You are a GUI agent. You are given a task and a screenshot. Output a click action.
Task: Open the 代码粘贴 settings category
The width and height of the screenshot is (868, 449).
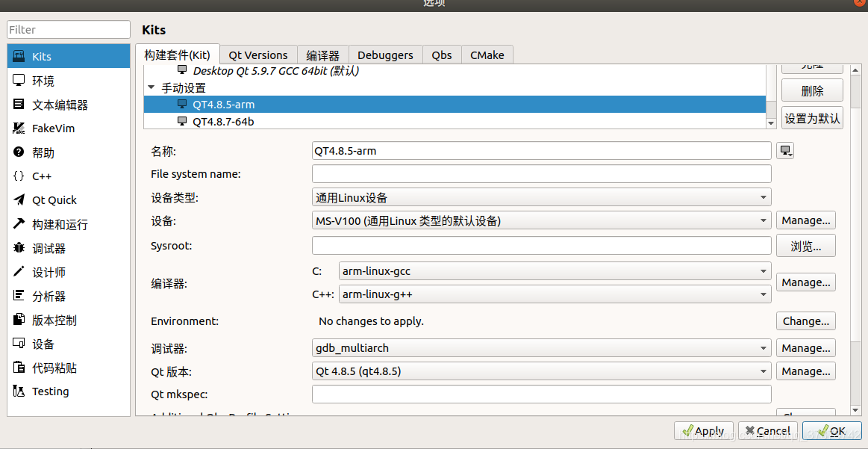pyautogui.click(x=69, y=368)
